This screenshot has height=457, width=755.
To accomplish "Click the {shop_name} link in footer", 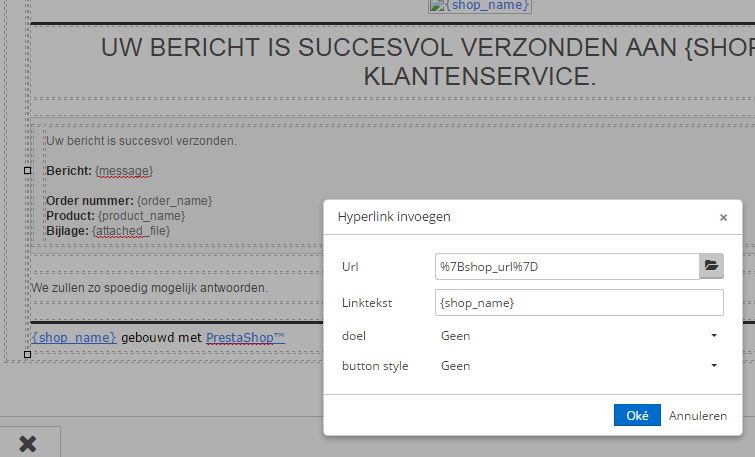I will click(x=74, y=338).
